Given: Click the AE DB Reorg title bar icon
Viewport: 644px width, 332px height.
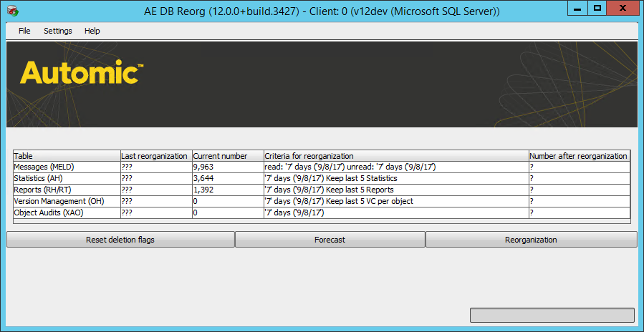Looking at the screenshot, I should 14,11.
